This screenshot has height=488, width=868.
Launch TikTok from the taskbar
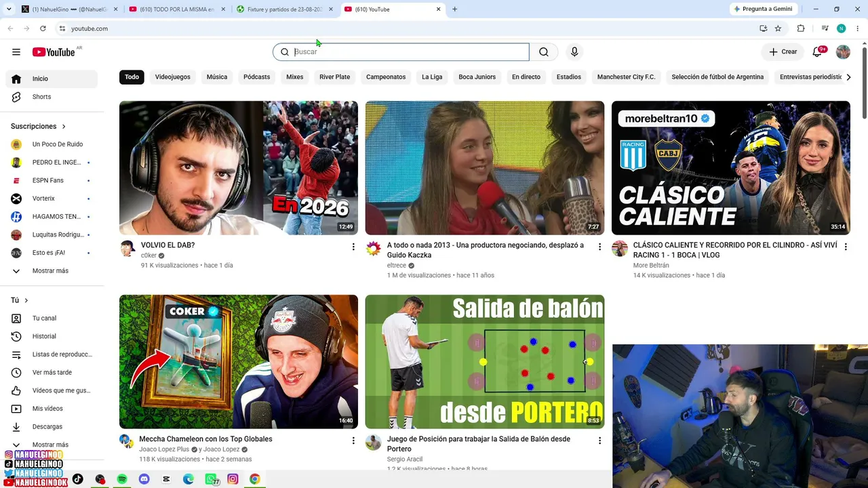(x=78, y=479)
